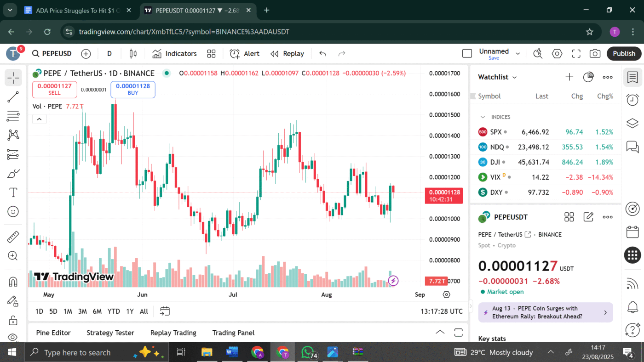The image size is (644, 362).
Task: Open the D time interval menu
Action: click(x=109, y=54)
